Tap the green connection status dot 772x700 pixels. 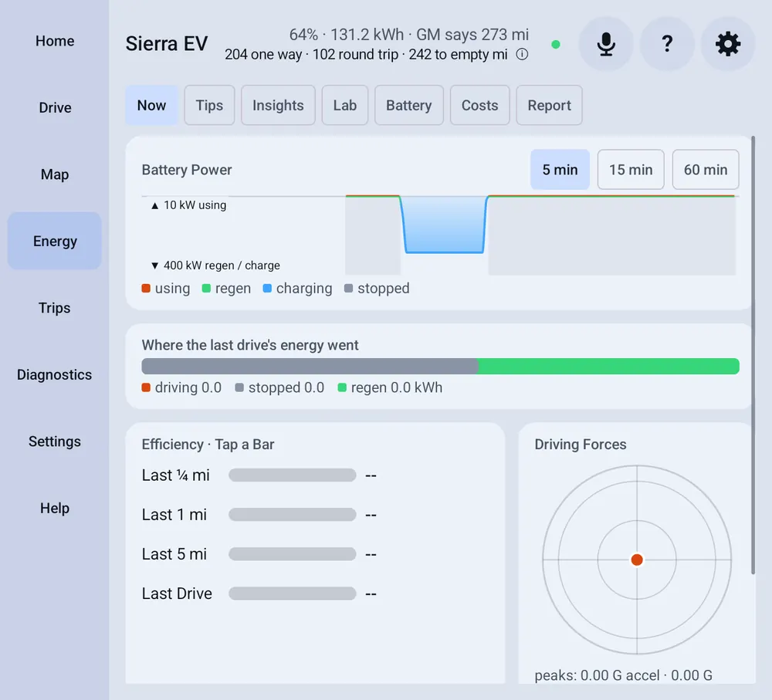click(556, 45)
